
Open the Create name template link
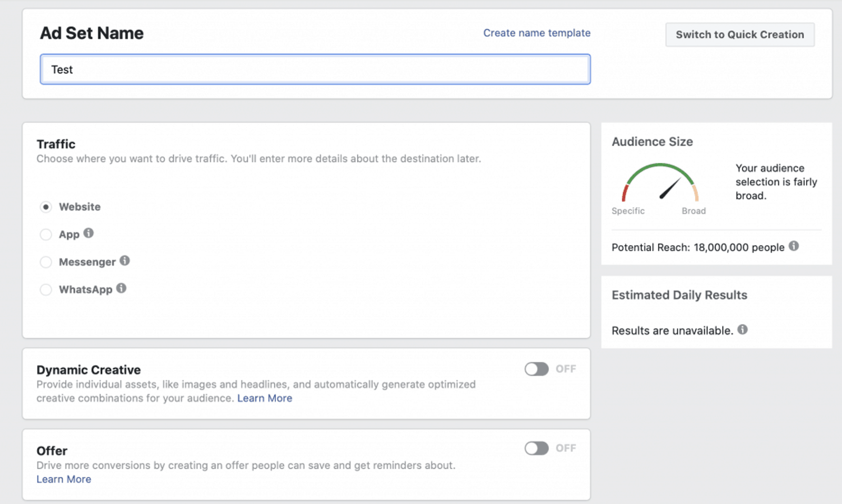click(537, 33)
